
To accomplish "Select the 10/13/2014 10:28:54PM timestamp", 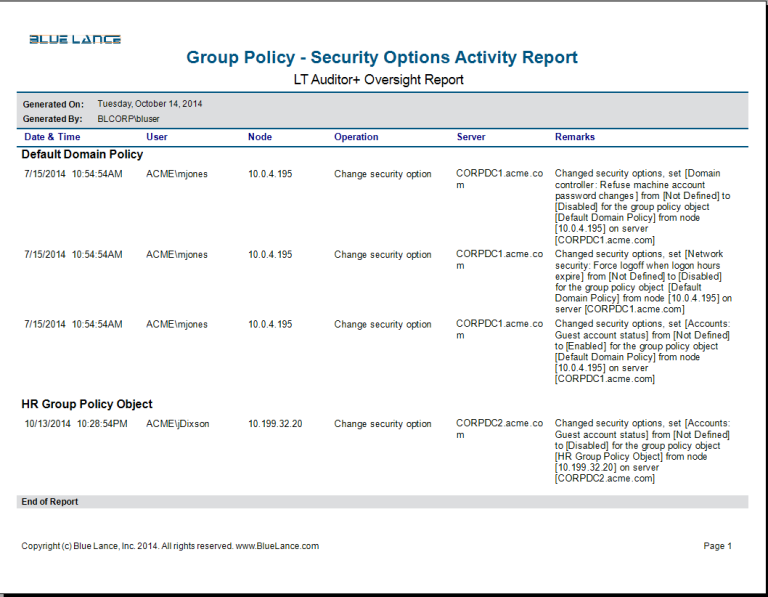I will point(76,424).
